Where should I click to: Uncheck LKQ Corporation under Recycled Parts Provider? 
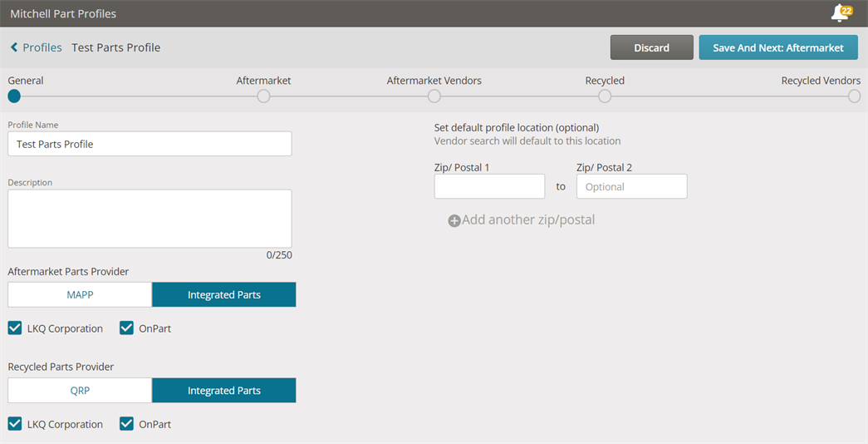click(x=15, y=424)
